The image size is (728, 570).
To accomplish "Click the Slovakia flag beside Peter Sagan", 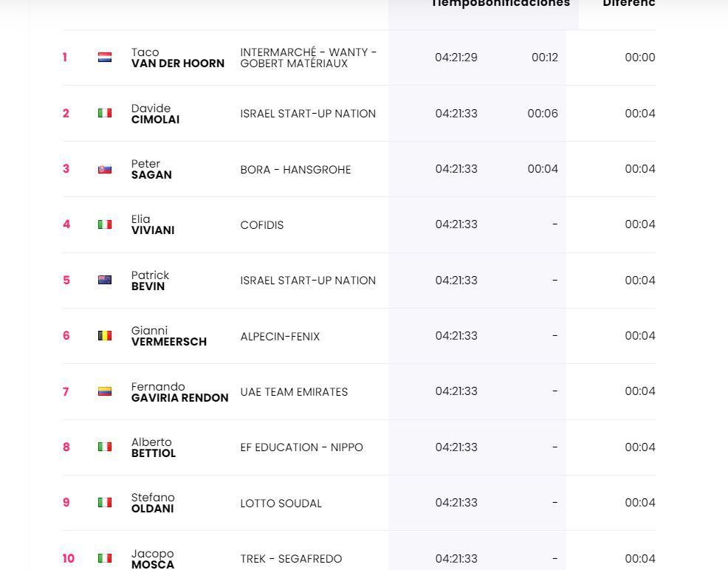I will tap(105, 169).
